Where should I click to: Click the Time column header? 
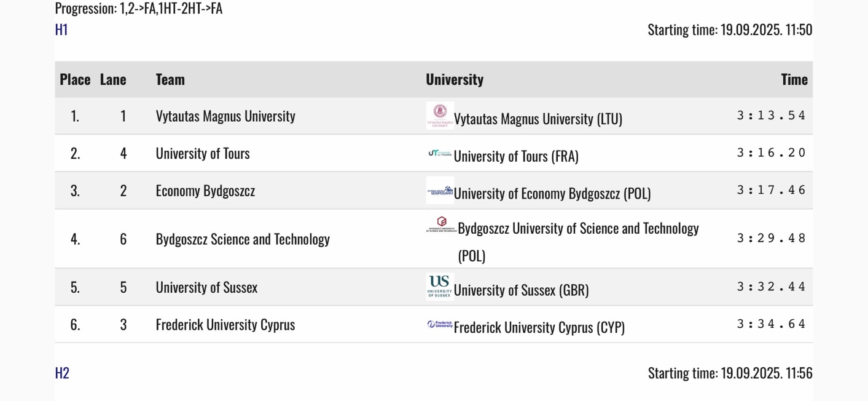click(x=794, y=79)
